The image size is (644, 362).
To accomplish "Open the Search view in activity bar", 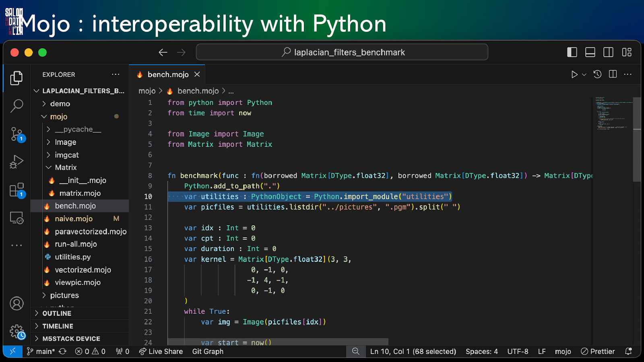I will pyautogui.click(x=17, y=106).
